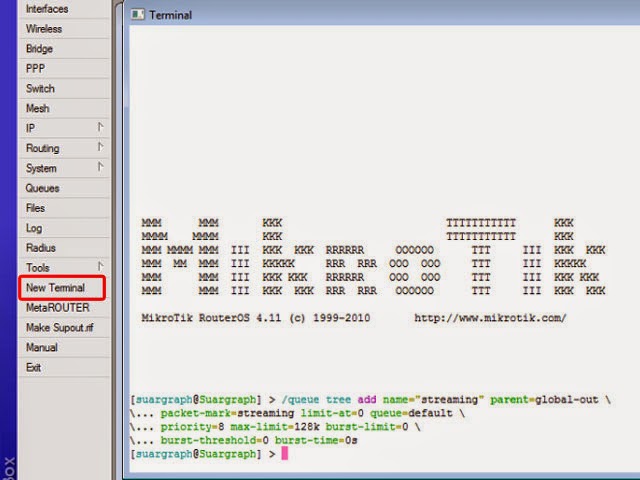Screen dimensions: 640x480
Task: Click the max-limit=128k text
Action: point(275,427)
